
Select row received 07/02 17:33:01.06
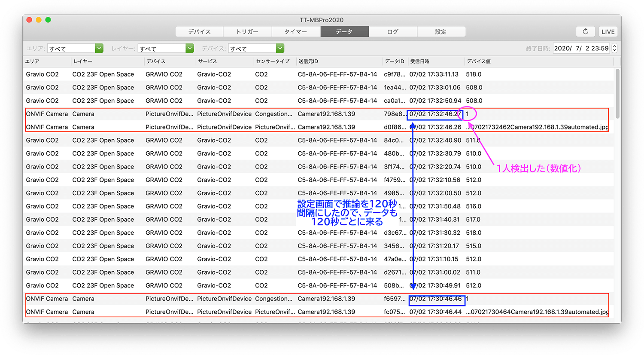319,88
